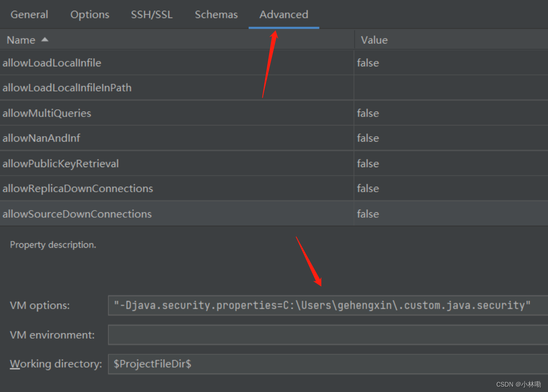Screen dimensions: 548x392
Task: Sort by the Name column header
Action: click(x=177, y=40)
